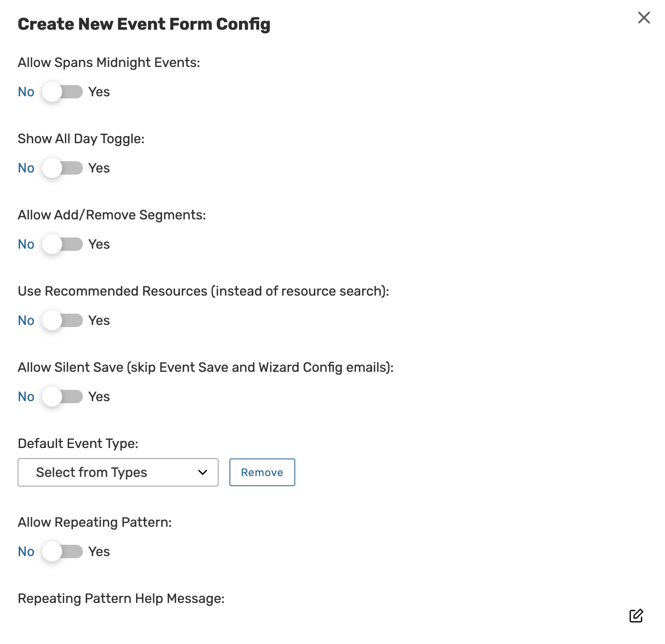Click No label under Use Recommended Resources
Viewport: 665px width, 644px height.
(26, 320)
